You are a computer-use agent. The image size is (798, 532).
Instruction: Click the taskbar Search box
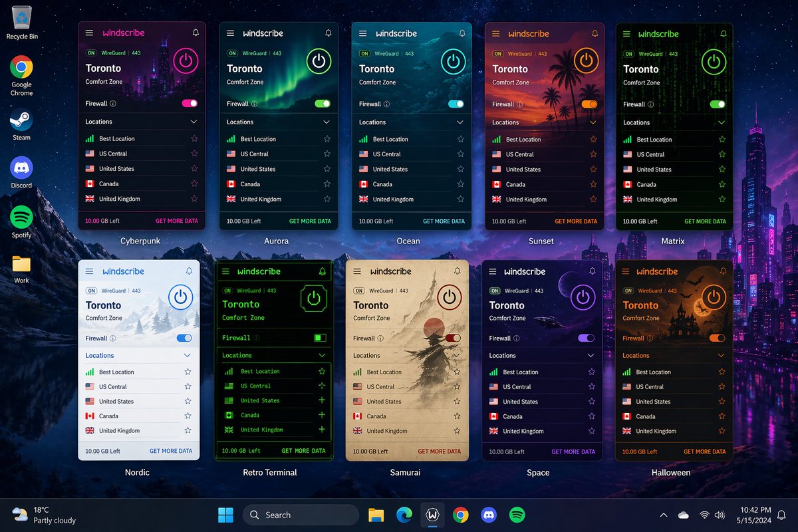(301, 515)
